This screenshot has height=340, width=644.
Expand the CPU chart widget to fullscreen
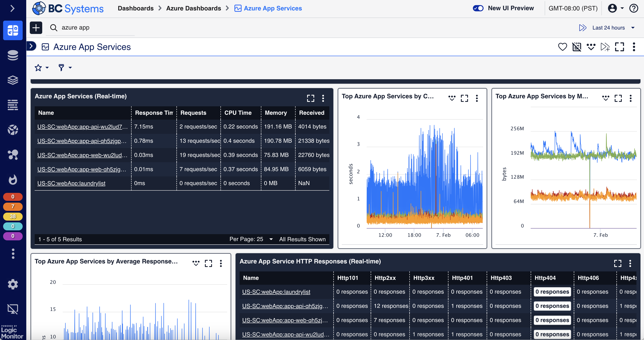tap(464, 98)
